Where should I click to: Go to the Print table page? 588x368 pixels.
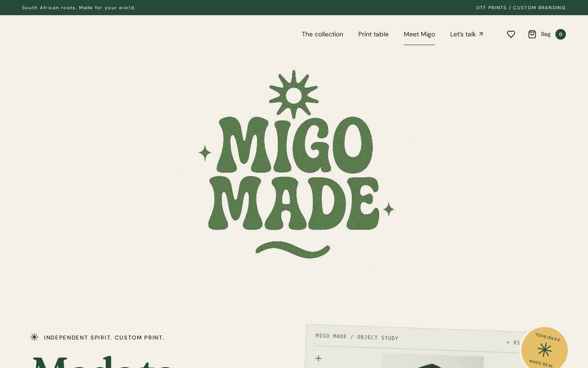[373, 34]
